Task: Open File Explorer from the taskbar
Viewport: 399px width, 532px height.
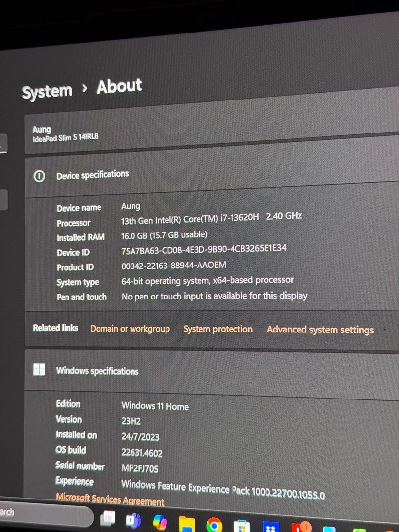Action: [187, 524]
